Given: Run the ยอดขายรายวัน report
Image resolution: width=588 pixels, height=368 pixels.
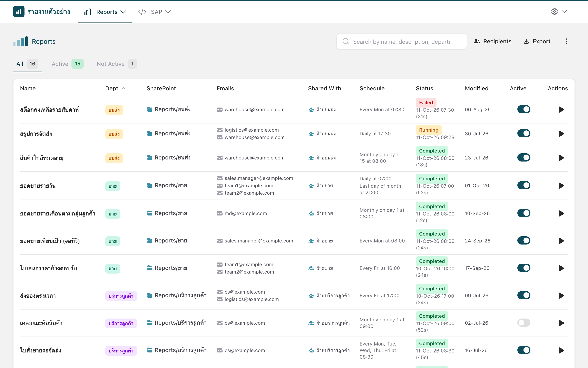Looking at the screenshot, I should tap(561, 186).
